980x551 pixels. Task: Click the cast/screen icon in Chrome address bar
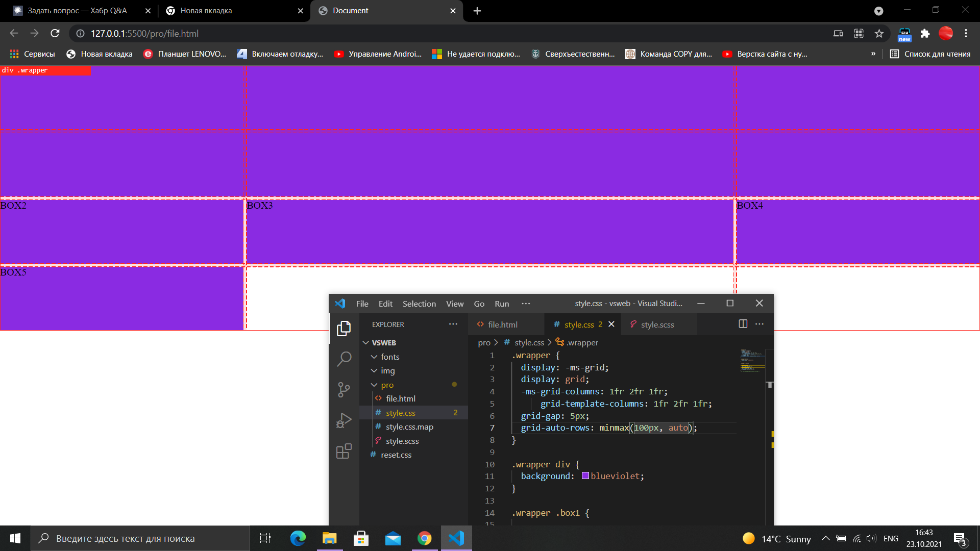838,33
